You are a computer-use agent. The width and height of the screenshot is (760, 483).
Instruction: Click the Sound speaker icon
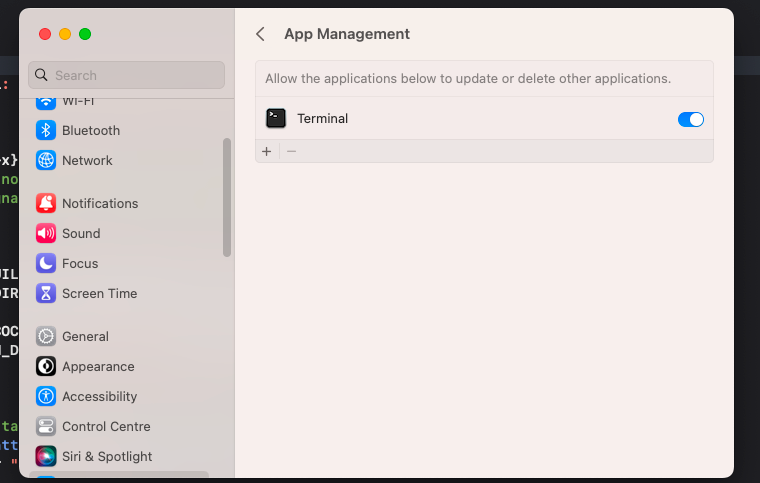[x=46, y=234]
